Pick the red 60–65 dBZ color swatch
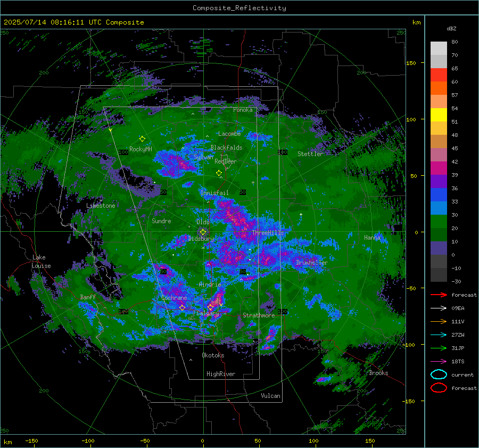The height and width of the screenshot is (448, 479). (x=439, y=75)
